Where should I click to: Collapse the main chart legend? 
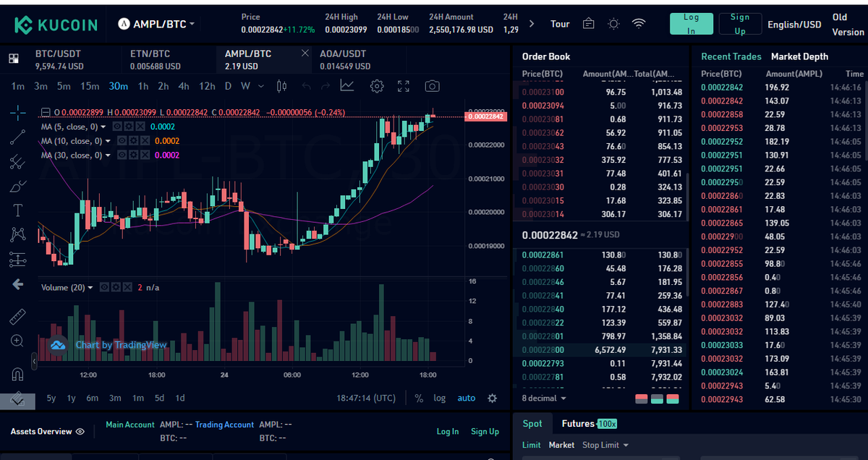(x=46, y=113)
